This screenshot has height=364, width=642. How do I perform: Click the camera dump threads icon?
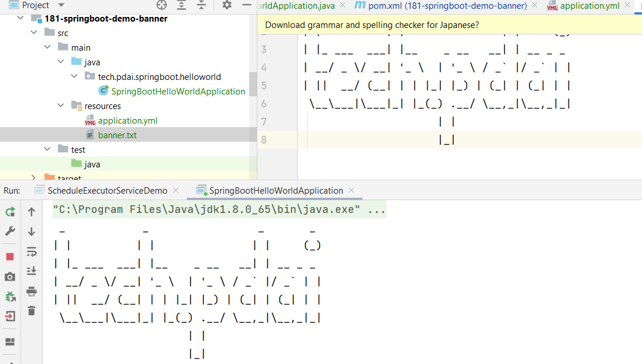tap(10, 277)
